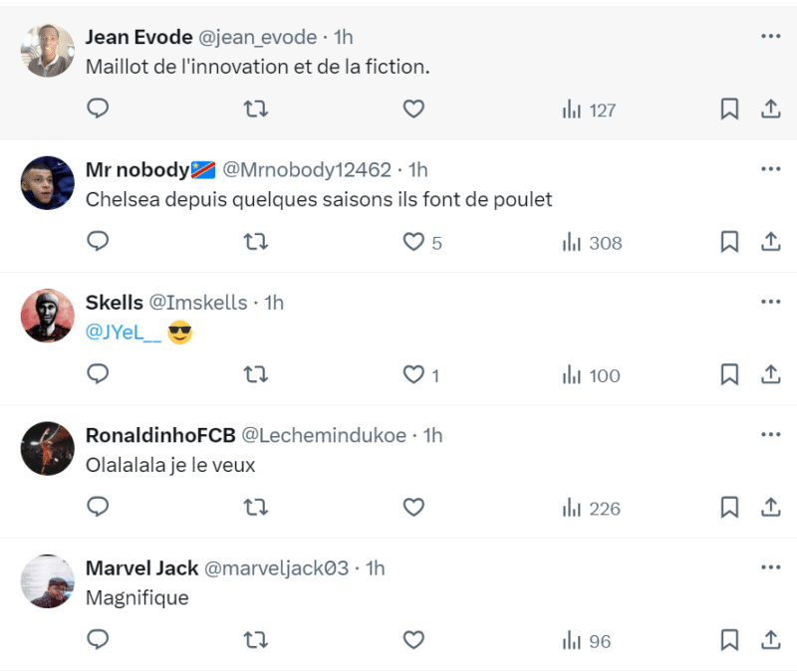
Task: Open Jean Evode's display name link
Action: pyautogui.click(x=138, y=37)
